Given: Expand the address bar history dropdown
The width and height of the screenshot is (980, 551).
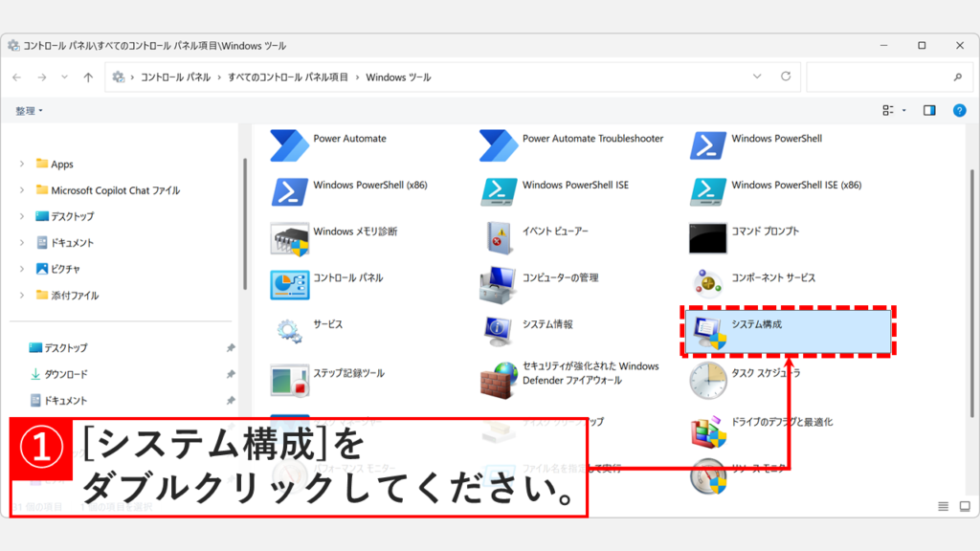Looking at the screenshot, I should pos(756,77).
